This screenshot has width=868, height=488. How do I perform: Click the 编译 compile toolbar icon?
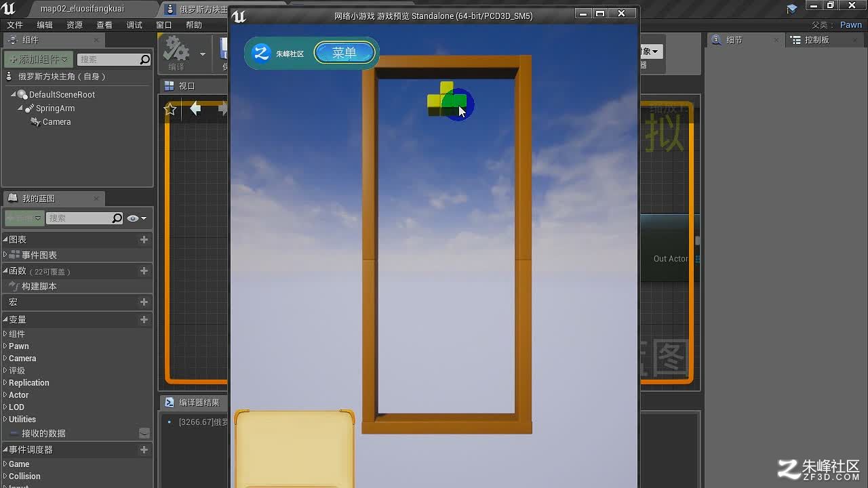(176, 53)
